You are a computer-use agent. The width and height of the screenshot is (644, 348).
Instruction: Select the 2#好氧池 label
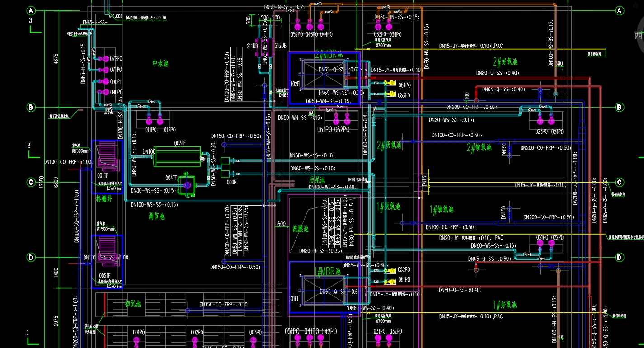coord(505,62)
